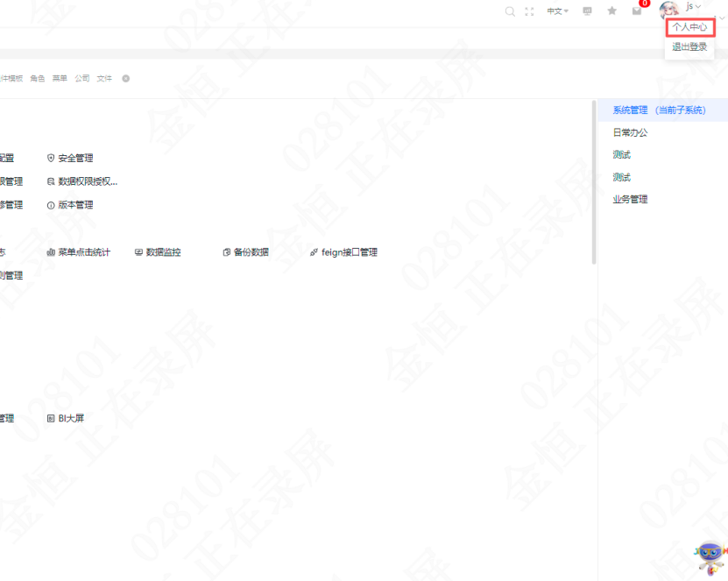The height and width of the screenshot is (581, 728).
Task: Open feign接口管理 entry
Action: point(343,252)
